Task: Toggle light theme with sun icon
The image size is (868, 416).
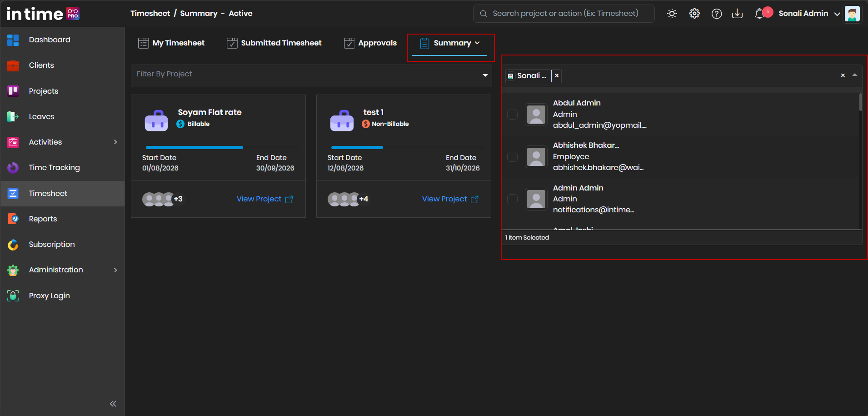Action: coord(672,14)
